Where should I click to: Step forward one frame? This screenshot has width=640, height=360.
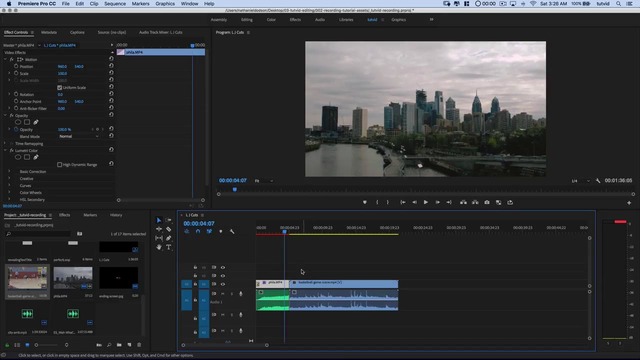[x=437, y=202]
